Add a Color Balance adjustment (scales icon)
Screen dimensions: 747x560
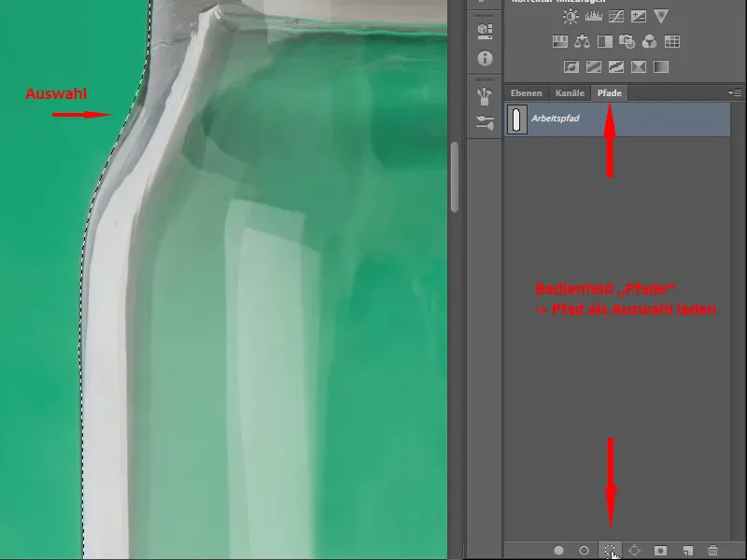582,42
